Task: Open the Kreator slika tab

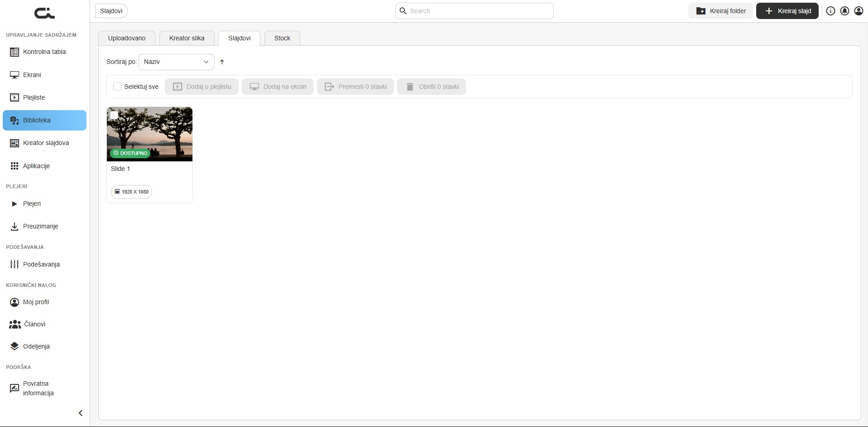Action: [x=187, y=38]
